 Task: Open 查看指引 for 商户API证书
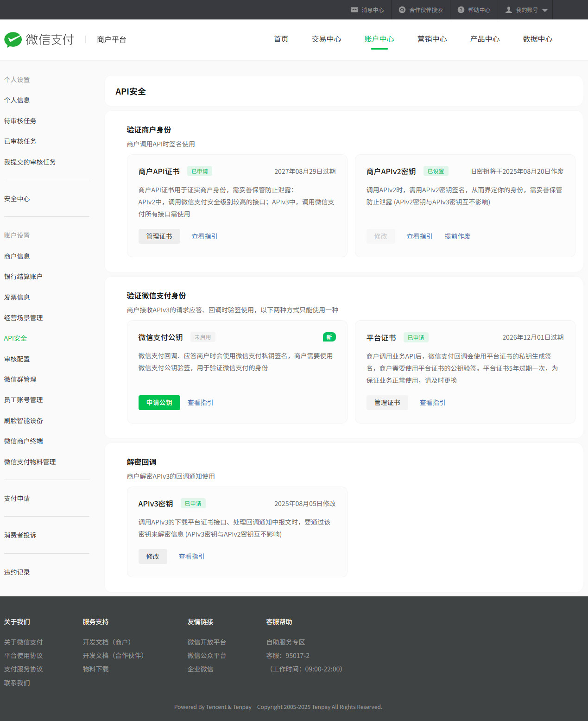point(205,236)
